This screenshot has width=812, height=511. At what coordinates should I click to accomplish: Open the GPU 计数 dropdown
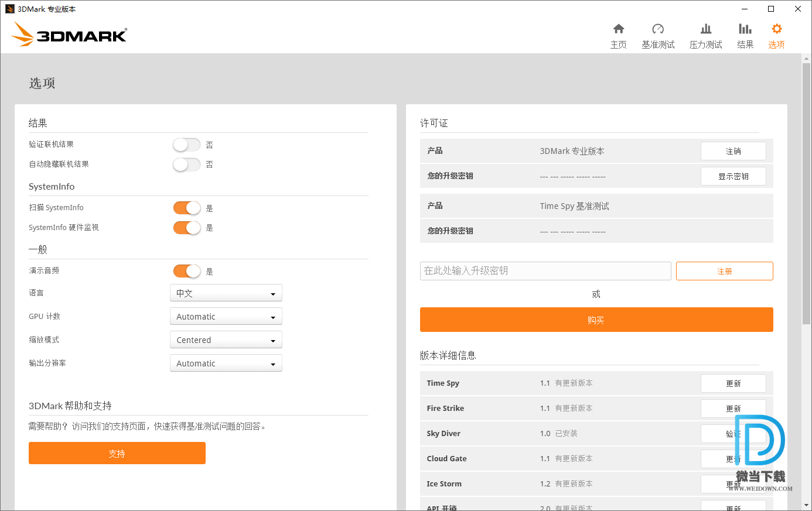point(226,317)
